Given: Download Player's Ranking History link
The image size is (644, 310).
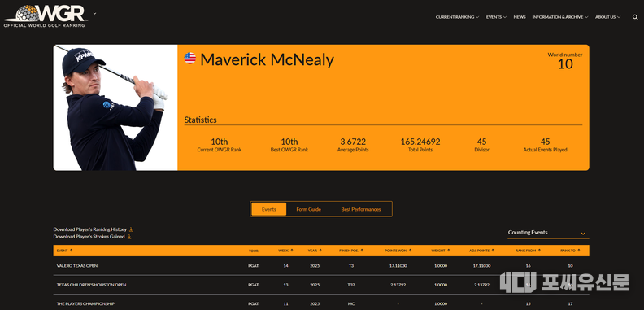Looking at the screenshot, I should tap(90, 229).
